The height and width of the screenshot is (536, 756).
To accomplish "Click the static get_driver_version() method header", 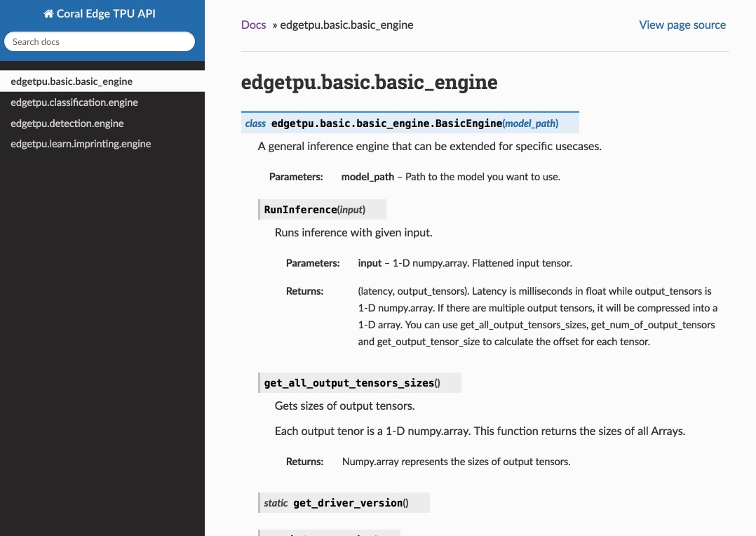I will (x=344, y=503).
